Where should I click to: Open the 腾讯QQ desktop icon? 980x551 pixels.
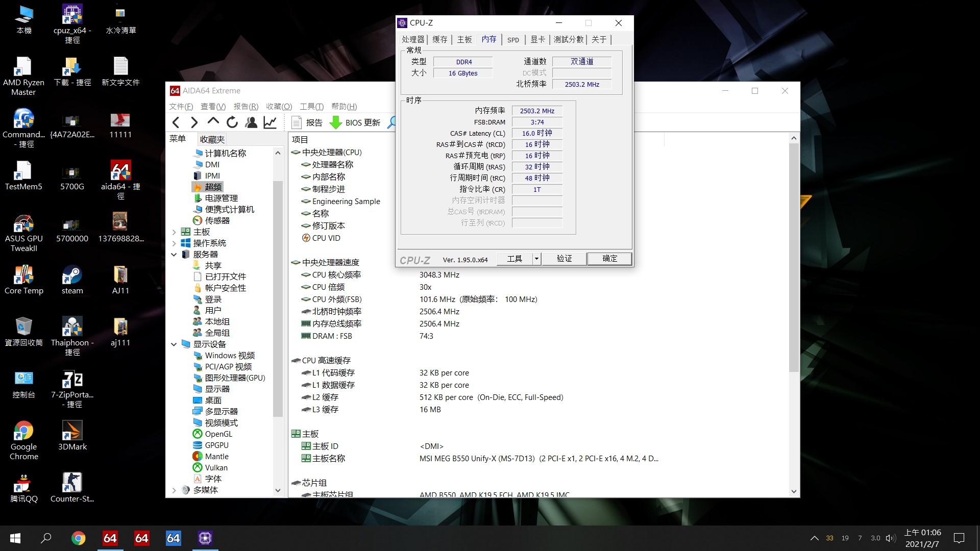pyautogui.click(x=23, y=488)
